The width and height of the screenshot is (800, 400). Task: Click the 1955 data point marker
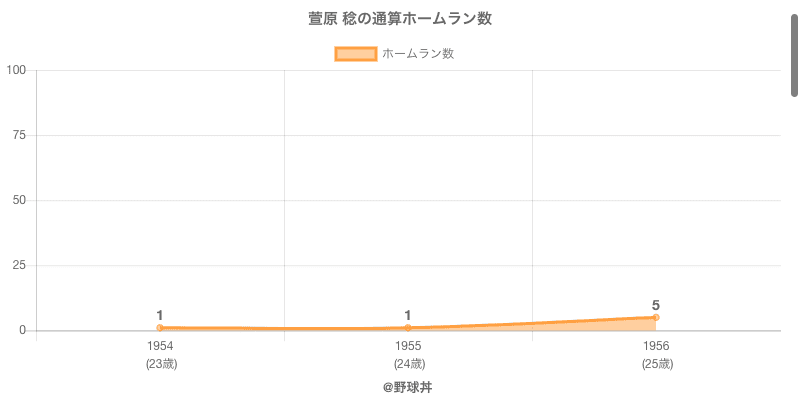point(408,328)
